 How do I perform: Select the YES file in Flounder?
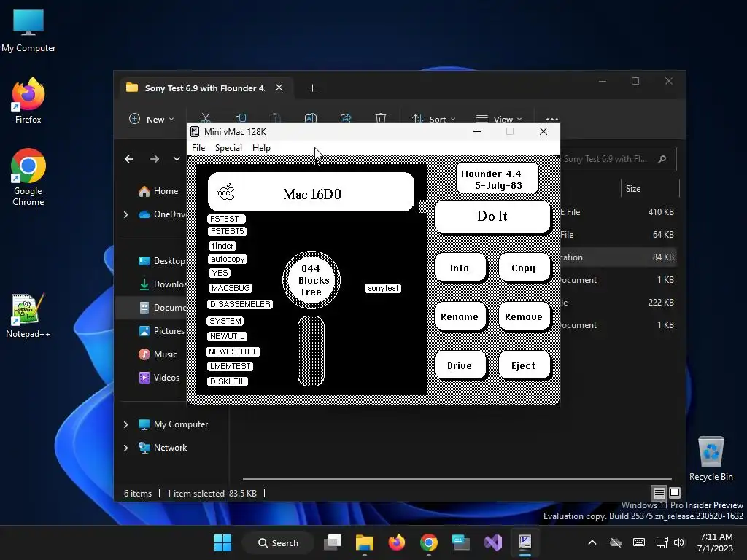(x=220, y=273)
